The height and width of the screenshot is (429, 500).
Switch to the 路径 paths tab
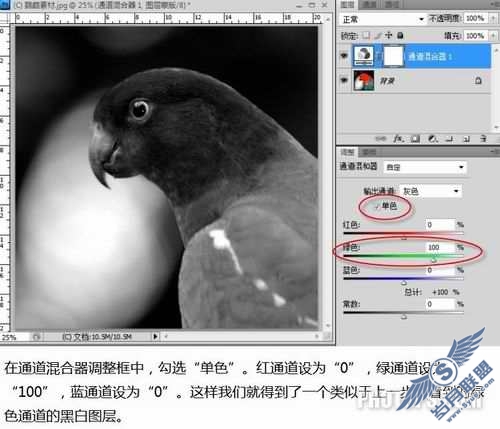(391, 5)
